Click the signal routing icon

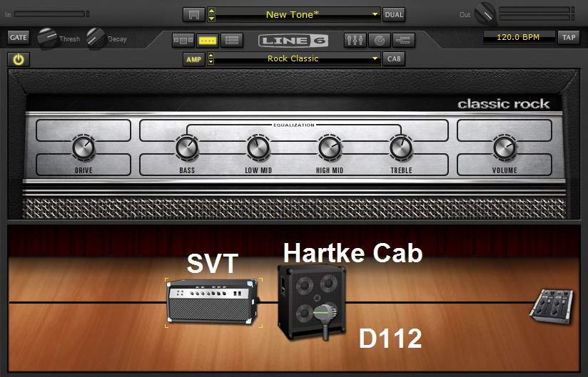coord(404,40)
